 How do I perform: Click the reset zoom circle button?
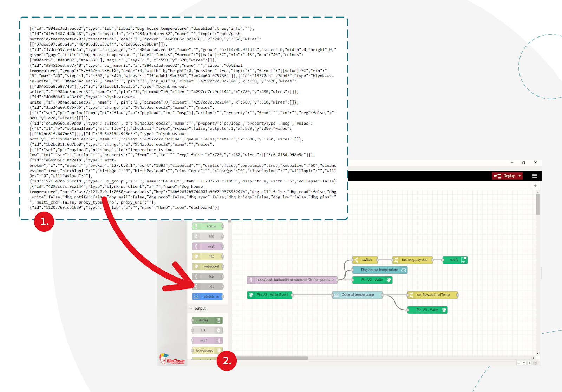(524, 363)
